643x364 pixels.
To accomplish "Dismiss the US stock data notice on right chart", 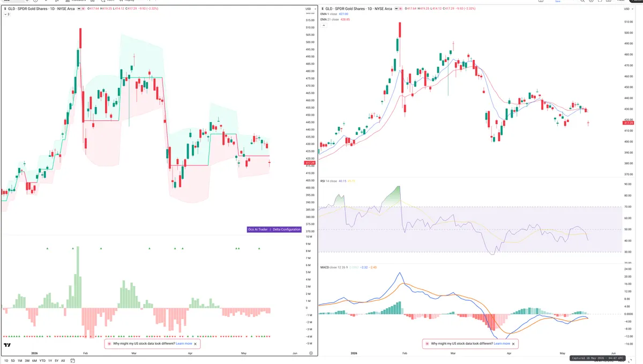I will pos(513,344).
